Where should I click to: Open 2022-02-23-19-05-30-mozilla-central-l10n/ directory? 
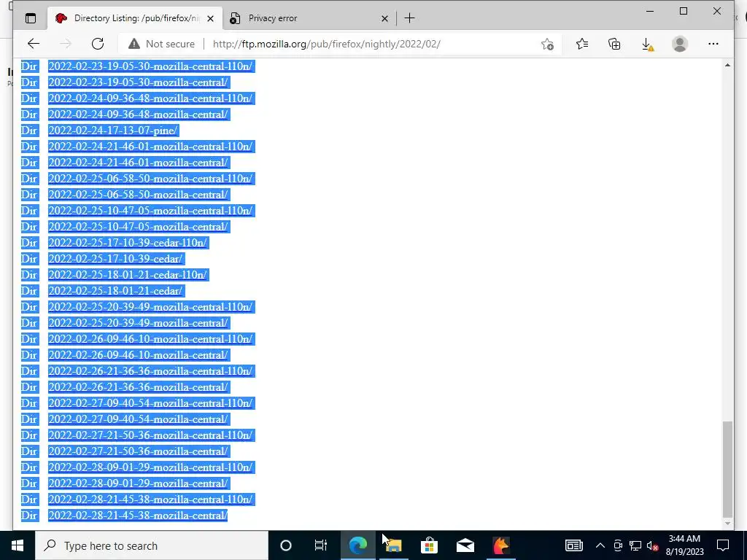pos(150,66)
